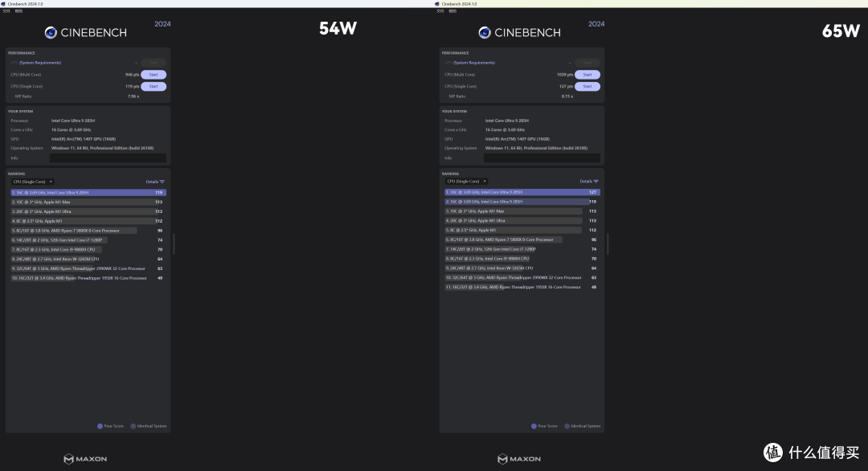Select '7. 8C/16T Core i9-9880H' ranking row
Screen dimensions: 868x471
(x=88, y=250)
